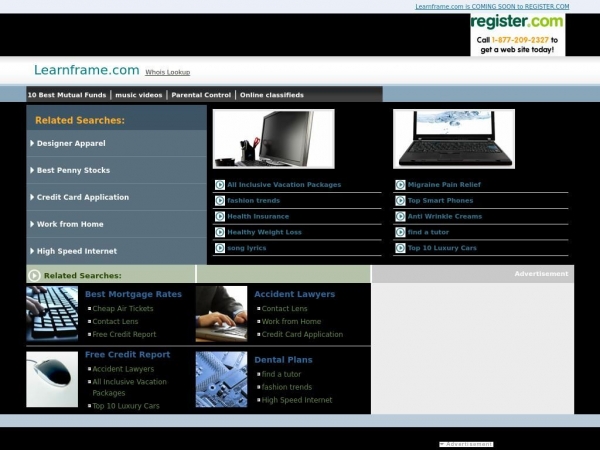Open find a tutor under Dental Plans

click(x=281, y=374)
